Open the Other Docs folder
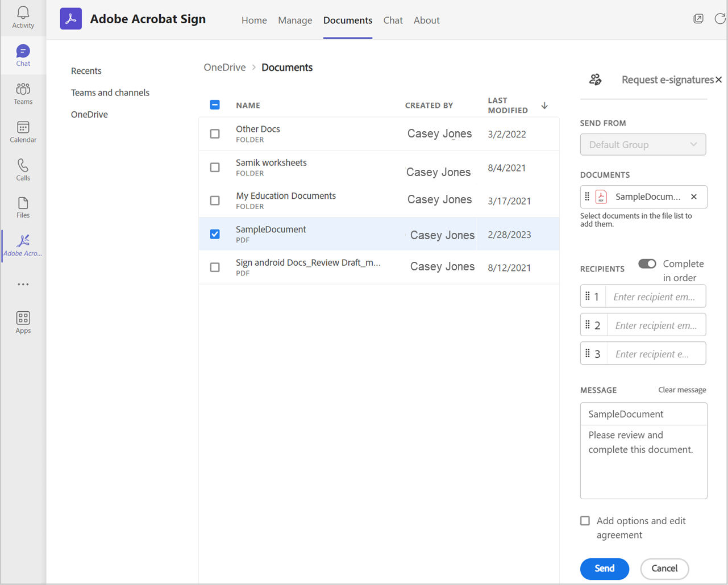This screenshot has width=728, height=585. coord(258,129)
